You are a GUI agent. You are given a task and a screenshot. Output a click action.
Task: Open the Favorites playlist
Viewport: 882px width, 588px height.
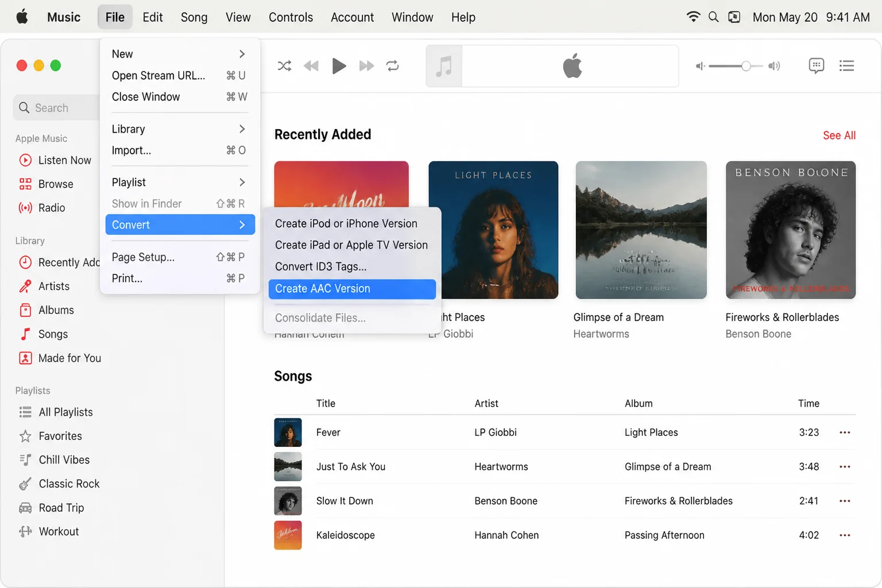[x=51, y=436]
